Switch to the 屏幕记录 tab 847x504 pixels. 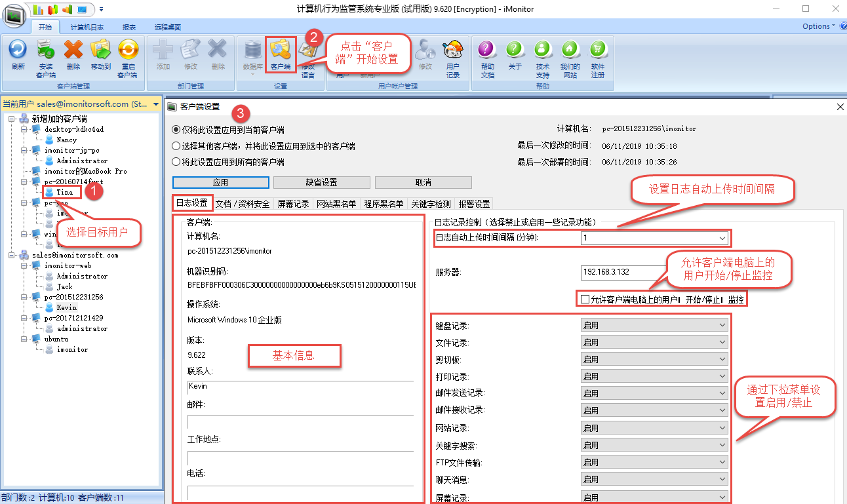click(293, 204)
